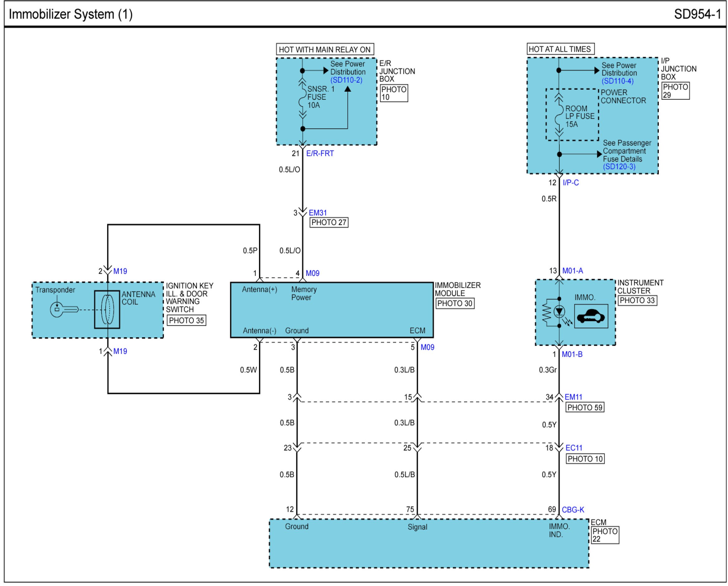This screenshot has height=586, width=728.
Task: Click the resistor symbol in instrument cluster
Action: 546,312
